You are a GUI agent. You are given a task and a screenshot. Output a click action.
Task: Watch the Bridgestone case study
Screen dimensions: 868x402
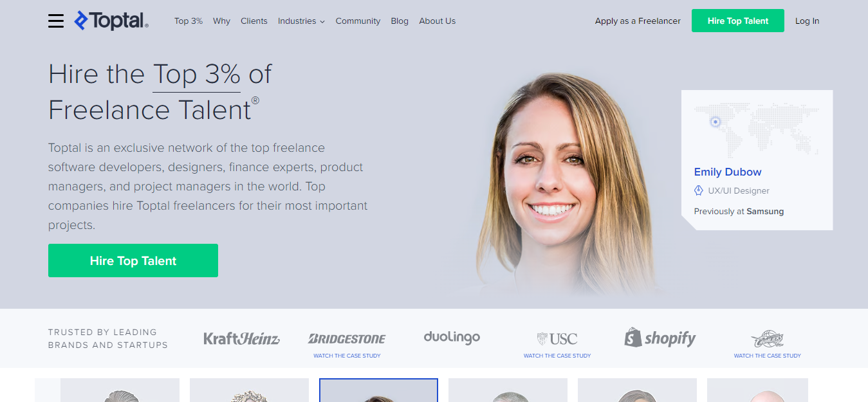click(347, 356)
